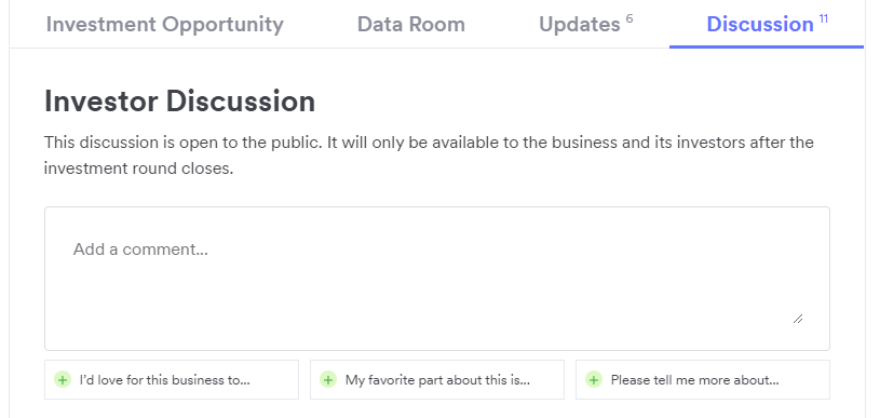
Task: Click into the "Add a comment..." text box
Action: tap(437, 279)
